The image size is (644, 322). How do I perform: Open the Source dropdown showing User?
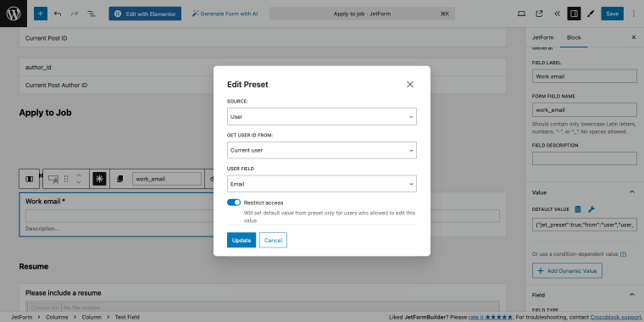point(322,117)
